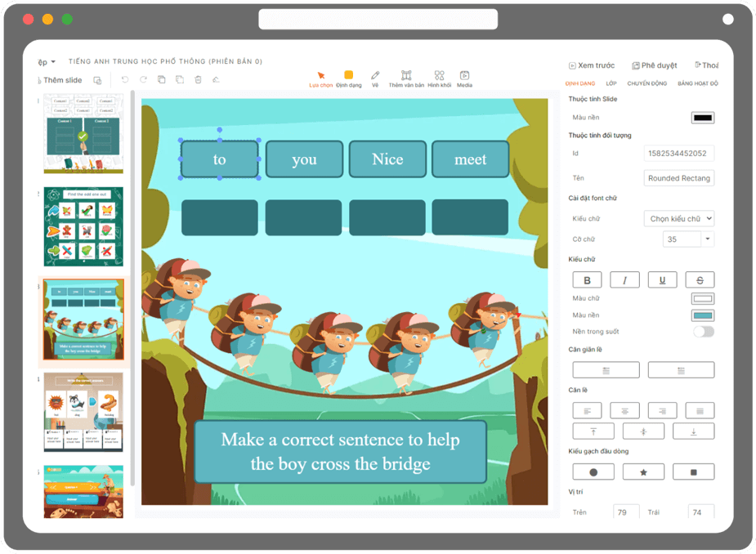756x554 pixels.
Task: Click the trash delete icon
Action: tap(198, 80)
